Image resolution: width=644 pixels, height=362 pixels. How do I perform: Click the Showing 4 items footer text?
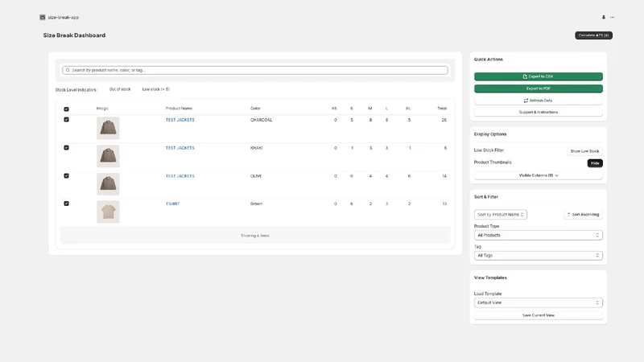pyautogui.click(x=255, y=236)
